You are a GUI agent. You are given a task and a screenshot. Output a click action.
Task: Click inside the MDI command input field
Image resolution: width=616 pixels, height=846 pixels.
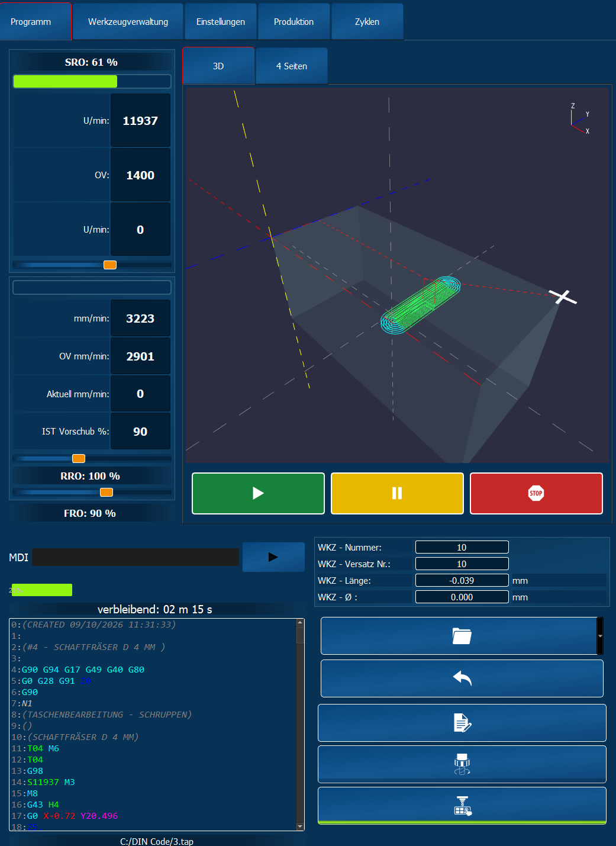(x=136, y=557)
